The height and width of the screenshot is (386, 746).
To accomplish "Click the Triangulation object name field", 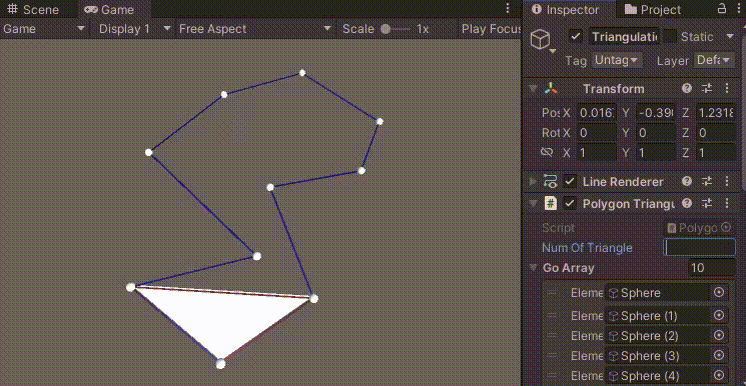I will pos(624,37).
